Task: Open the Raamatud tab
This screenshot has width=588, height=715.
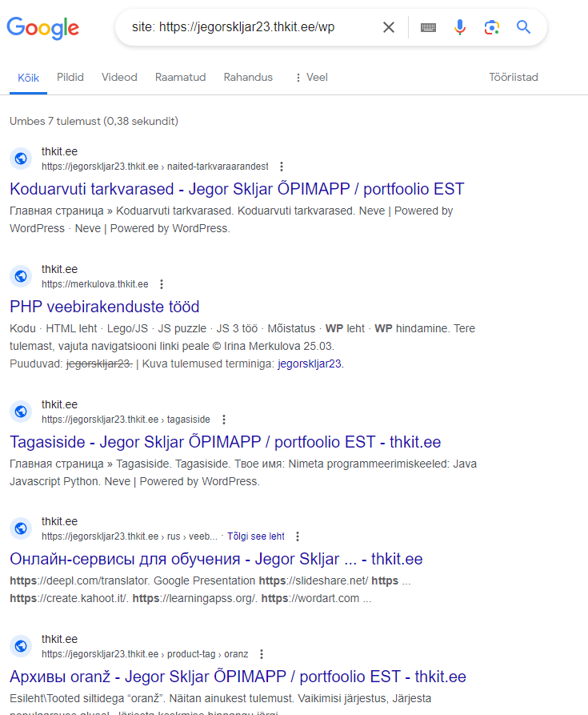Action: pyautogui.click(x=180, y=77)
